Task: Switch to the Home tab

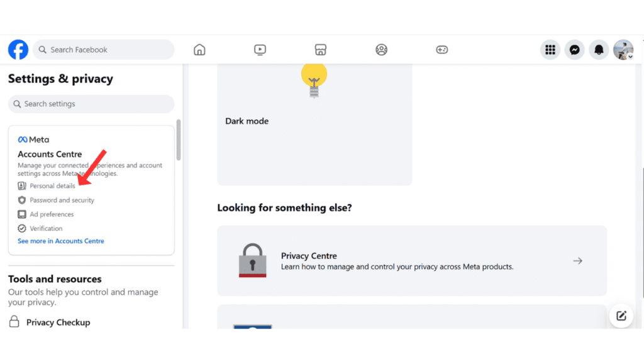Action: click(x=199, y=49)
